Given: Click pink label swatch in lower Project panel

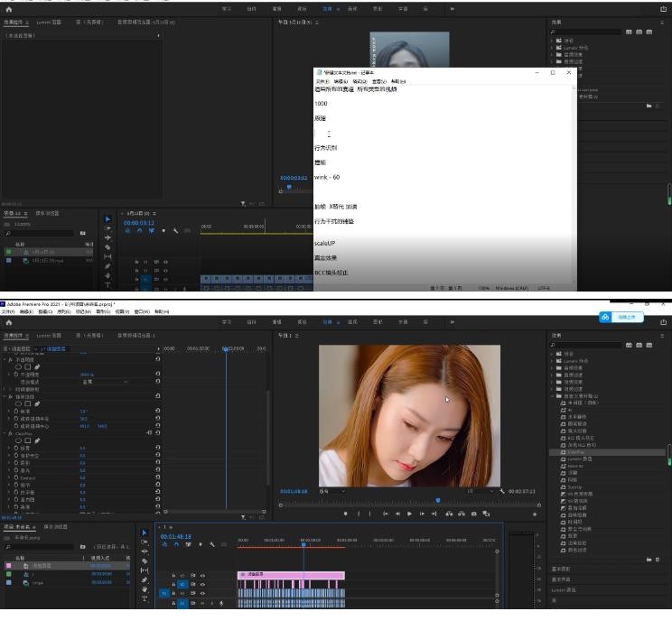Looking at the screenshot, I should 8,566.
